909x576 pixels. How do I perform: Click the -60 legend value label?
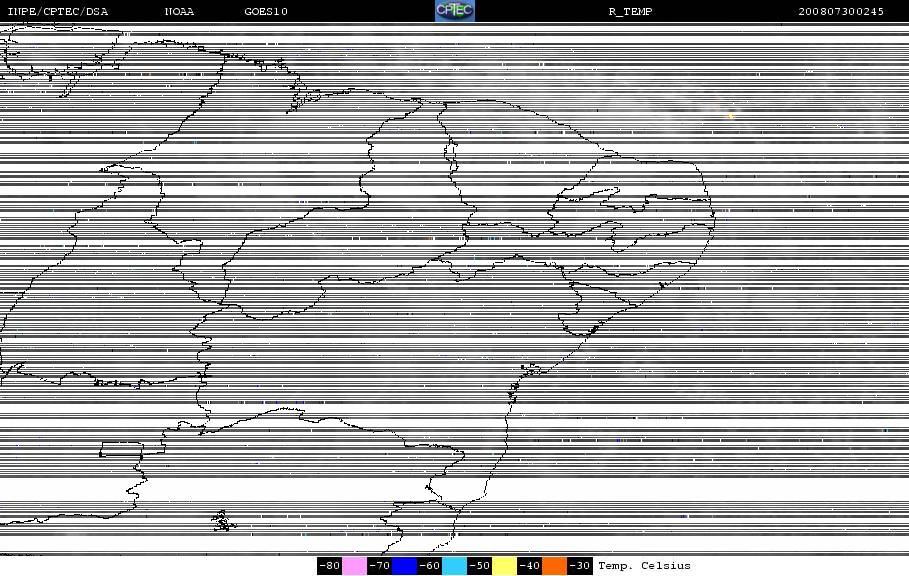coord(429,566)
